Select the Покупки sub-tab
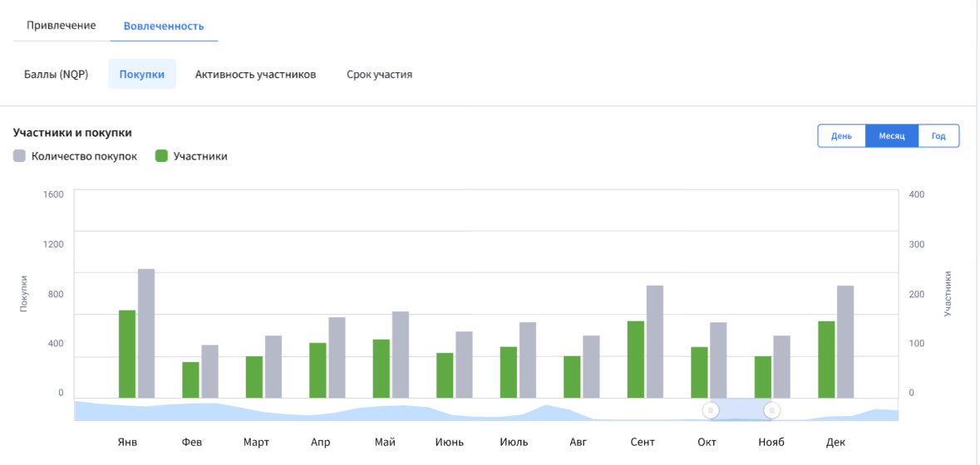The width and height of the screenshot is (980, 465). click(x=142, y=74)
